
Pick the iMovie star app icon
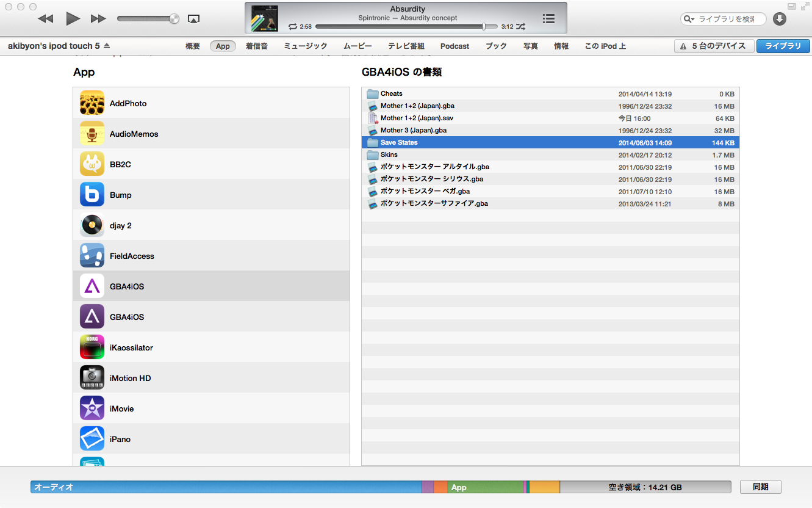tap(92, 408)
